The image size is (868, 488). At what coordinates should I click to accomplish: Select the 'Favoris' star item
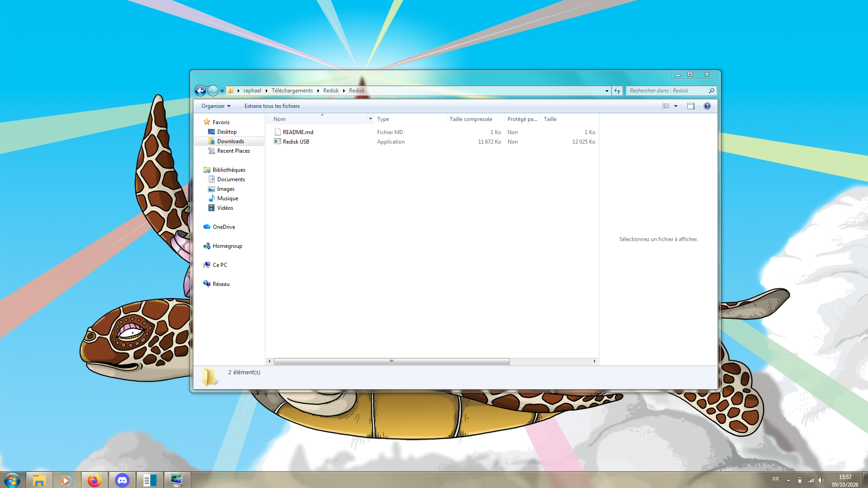(x=216, y=122)
